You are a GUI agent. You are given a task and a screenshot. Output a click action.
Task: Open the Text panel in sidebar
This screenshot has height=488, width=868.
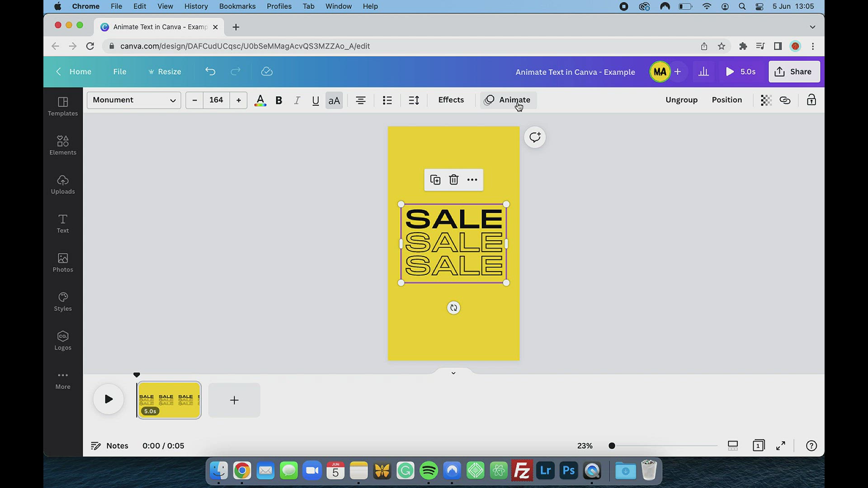63,224
